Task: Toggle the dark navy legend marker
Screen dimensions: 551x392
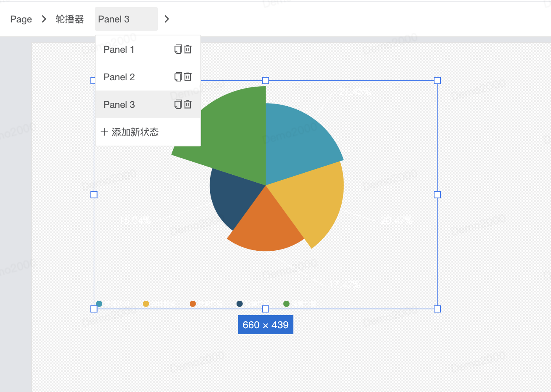Action: (240, 303)
